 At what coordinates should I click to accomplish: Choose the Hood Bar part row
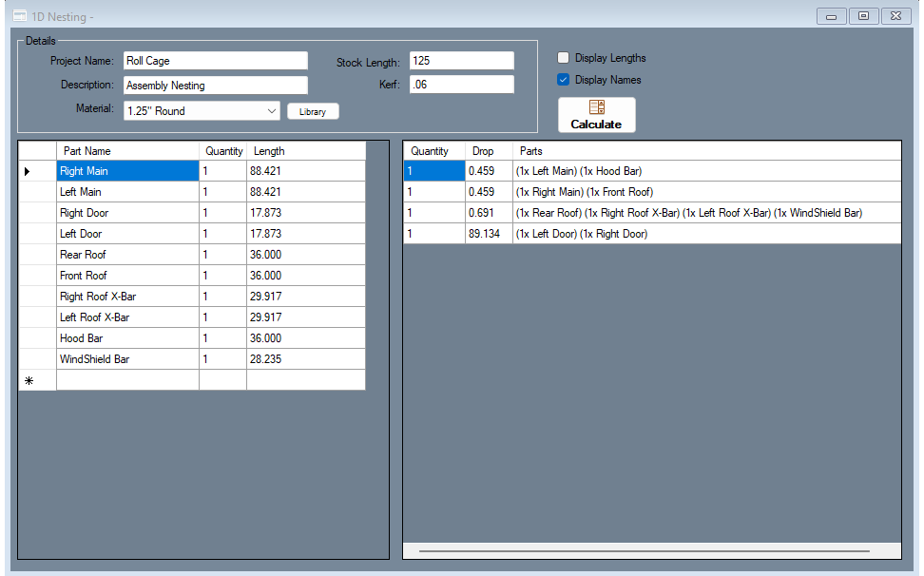pyautogui.click(x=128, y=338)
